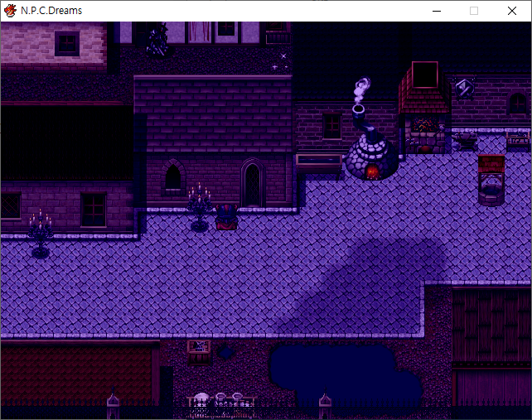Minimize the N.P.C.Dreams window
Screen dimensions: 532x420
(x=437, y=11)
